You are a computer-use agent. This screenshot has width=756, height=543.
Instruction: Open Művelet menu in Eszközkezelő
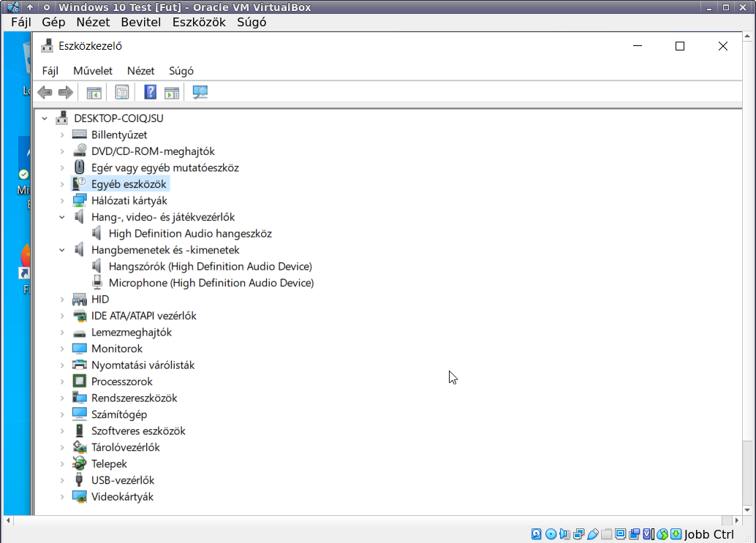point(93,71)
